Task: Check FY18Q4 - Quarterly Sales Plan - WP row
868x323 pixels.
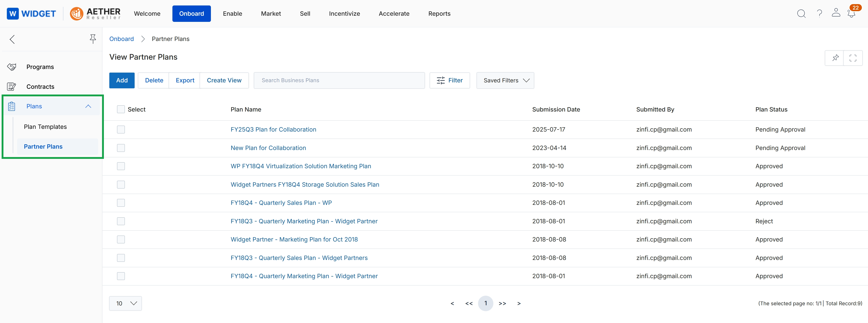Action: [x=121, y=203]
